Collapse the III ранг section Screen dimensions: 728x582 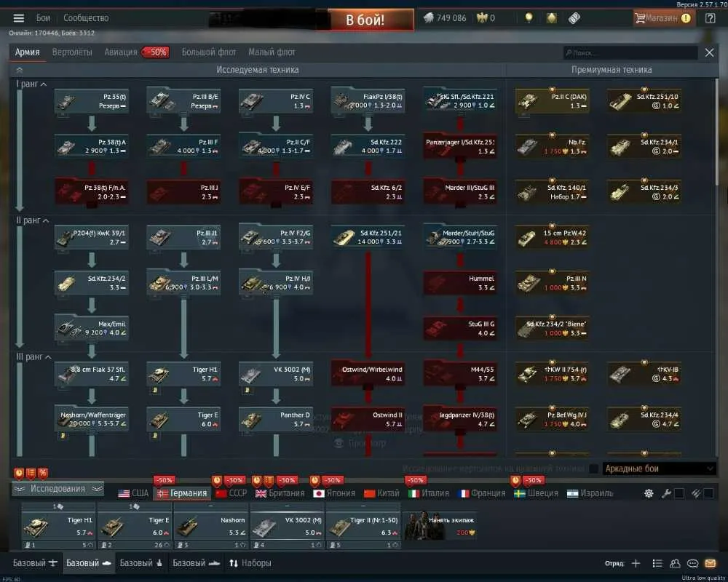click(x=34, y=356)
